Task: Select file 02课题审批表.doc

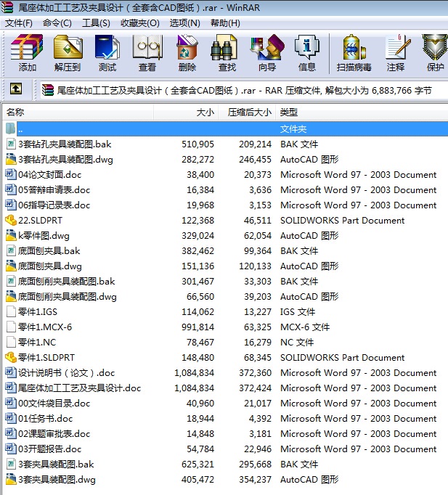Action: pyautogui.click(x=54, y=433)
